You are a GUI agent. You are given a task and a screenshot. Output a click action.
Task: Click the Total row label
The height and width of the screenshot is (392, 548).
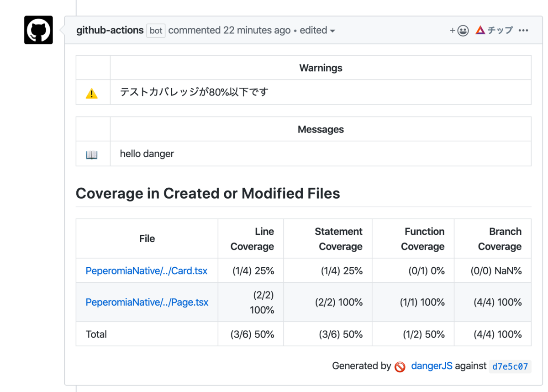96,334
